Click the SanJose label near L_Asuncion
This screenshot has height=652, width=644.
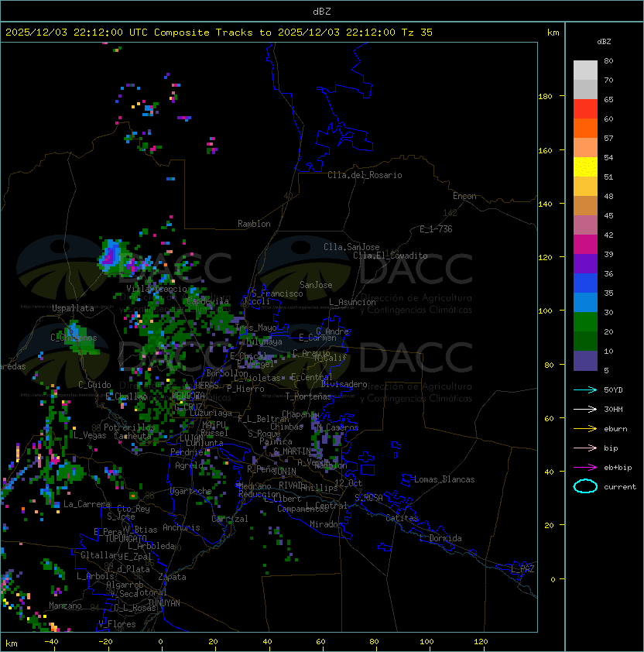point(316,285)
